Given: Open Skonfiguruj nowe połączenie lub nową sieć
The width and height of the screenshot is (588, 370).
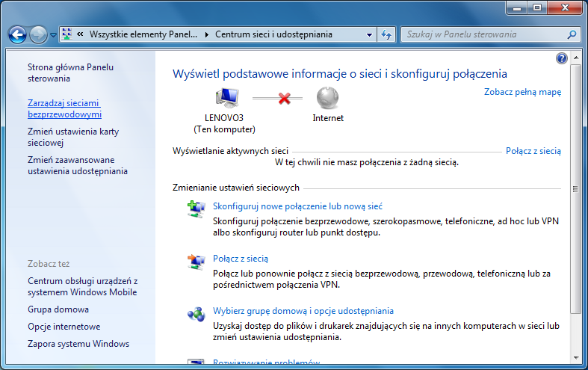Looking at the screenshot, I should 297,206.
